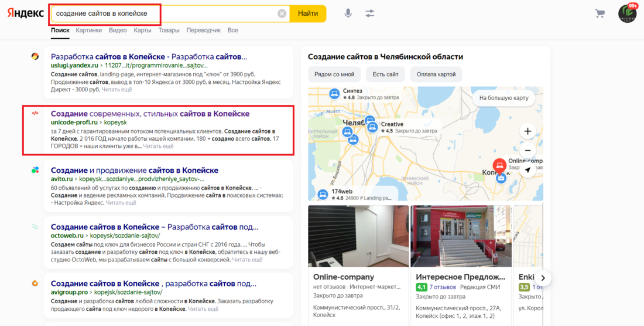Open the Online-company card title
This screenshot has height=326, width=644.
pyautogui.click(x=343, y=277)
